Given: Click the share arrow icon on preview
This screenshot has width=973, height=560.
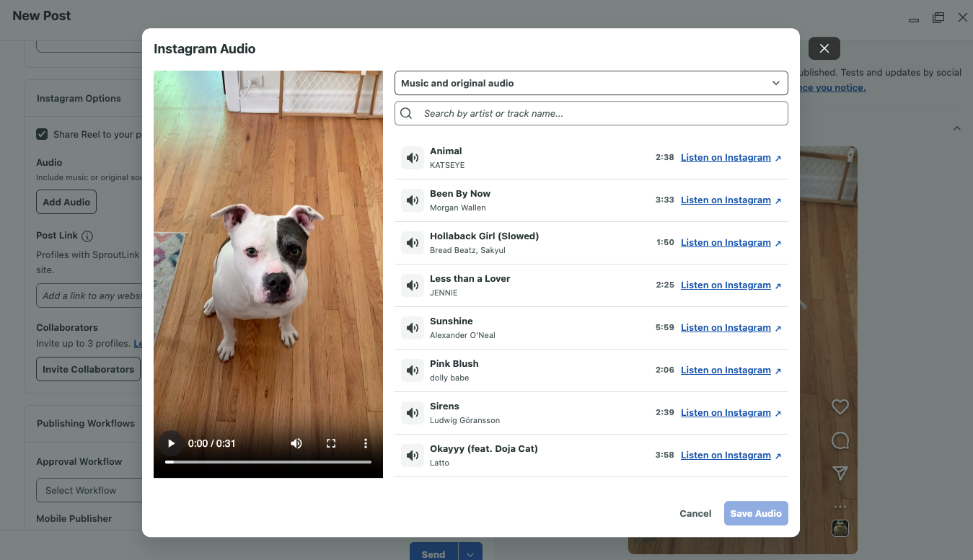Looking at the screenshot, I should [x=840, y=473].
